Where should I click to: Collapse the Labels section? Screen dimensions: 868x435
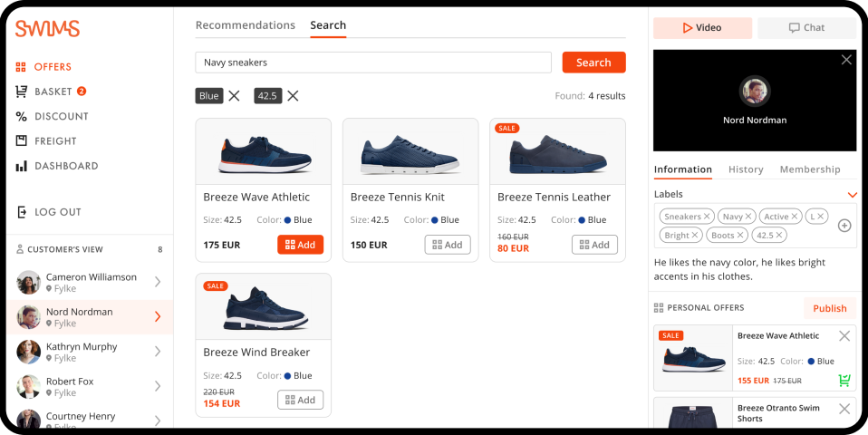pyautogui.click(x=852, y=195)
